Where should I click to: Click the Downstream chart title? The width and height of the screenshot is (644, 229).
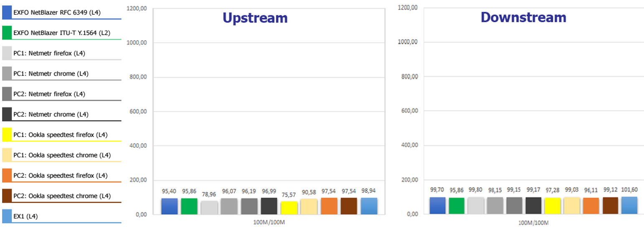(523, 18)
